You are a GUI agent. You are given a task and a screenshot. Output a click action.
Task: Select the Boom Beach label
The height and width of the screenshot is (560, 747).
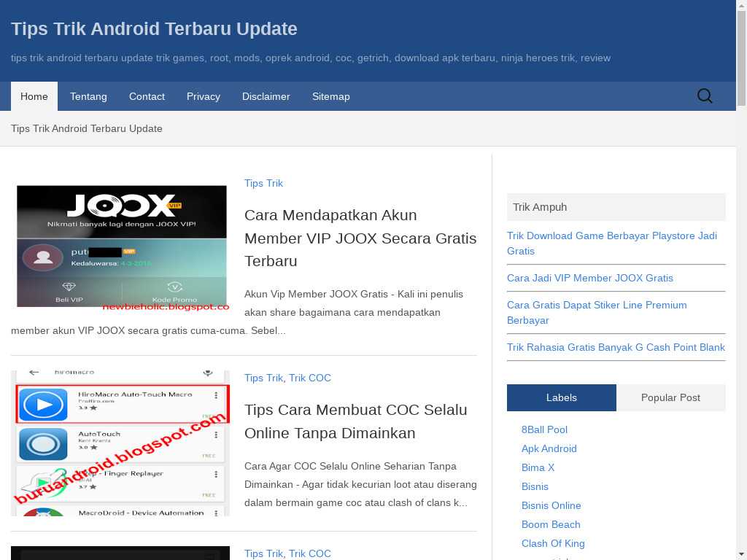tap(551, 525)
